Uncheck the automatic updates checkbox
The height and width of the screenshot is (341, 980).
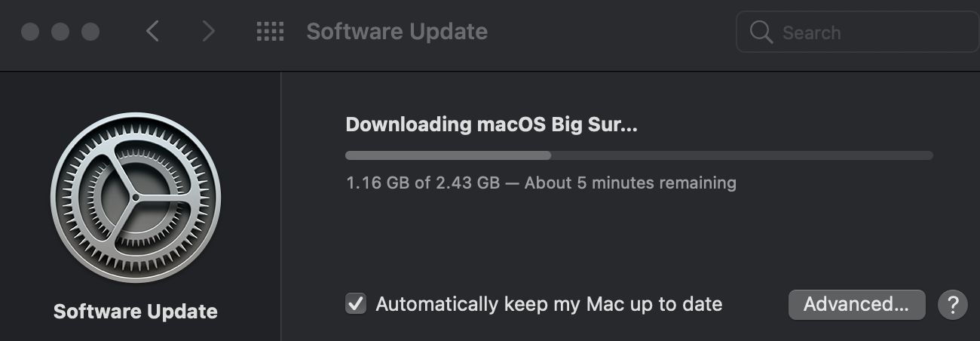tap(356, 304)
